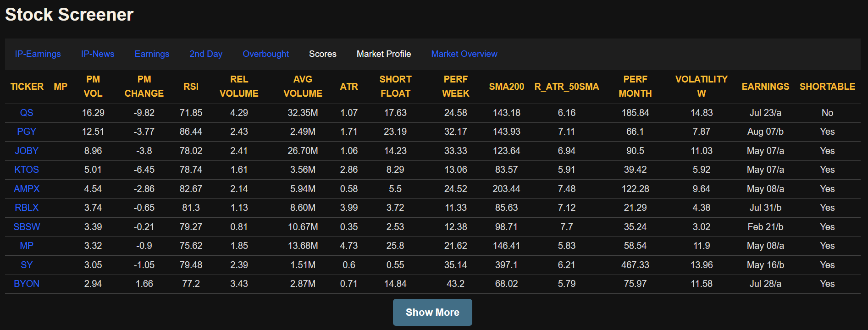868x330 pixels.
Task: Sort table by SHORT FLOAT header
Action: [395, 86]
